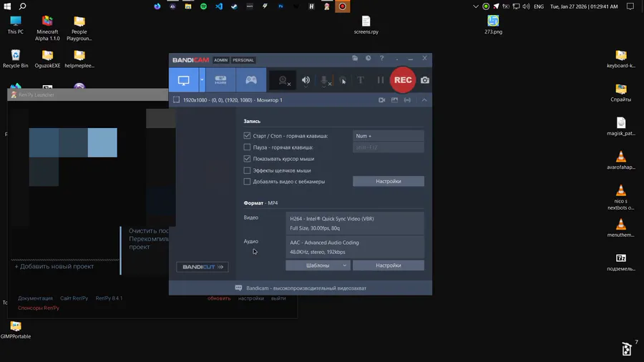Toggle mouse cursor effects icon

(343, 80)
